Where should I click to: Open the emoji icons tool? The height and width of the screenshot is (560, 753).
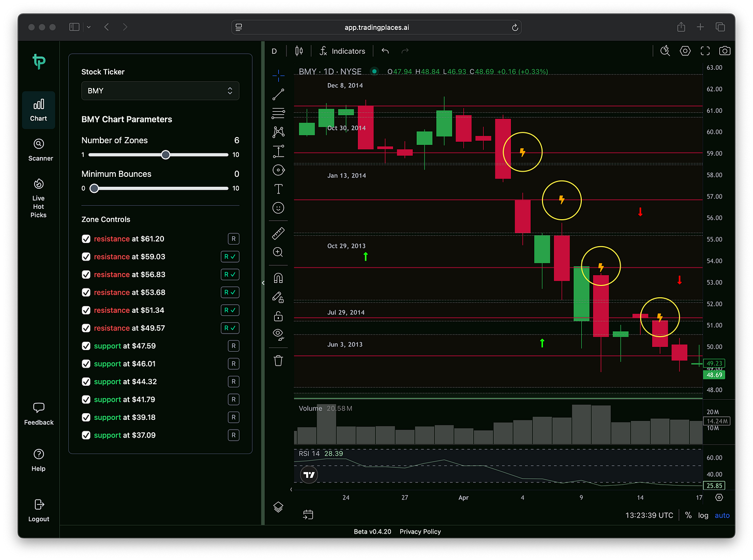pyautogui.click(x=278, y=208)
